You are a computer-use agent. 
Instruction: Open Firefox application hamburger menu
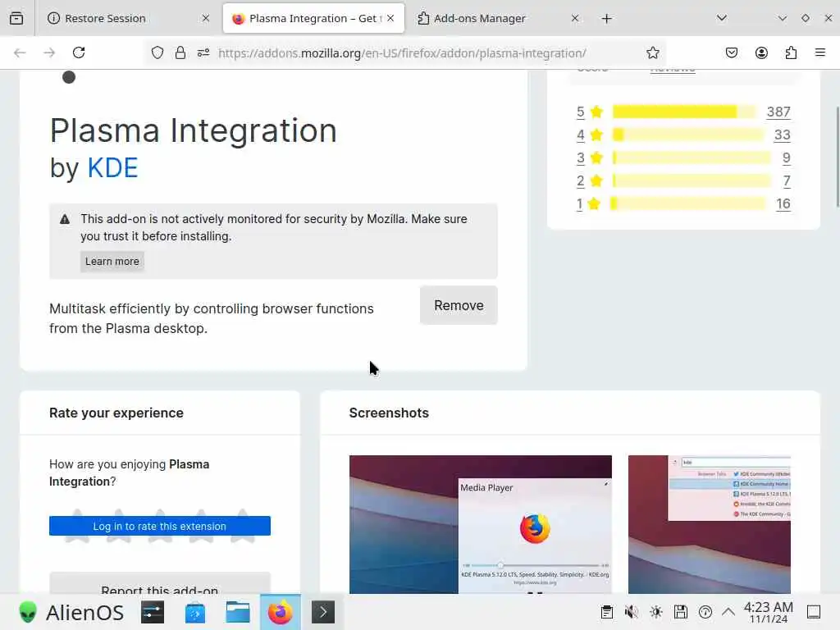point(820,52)
